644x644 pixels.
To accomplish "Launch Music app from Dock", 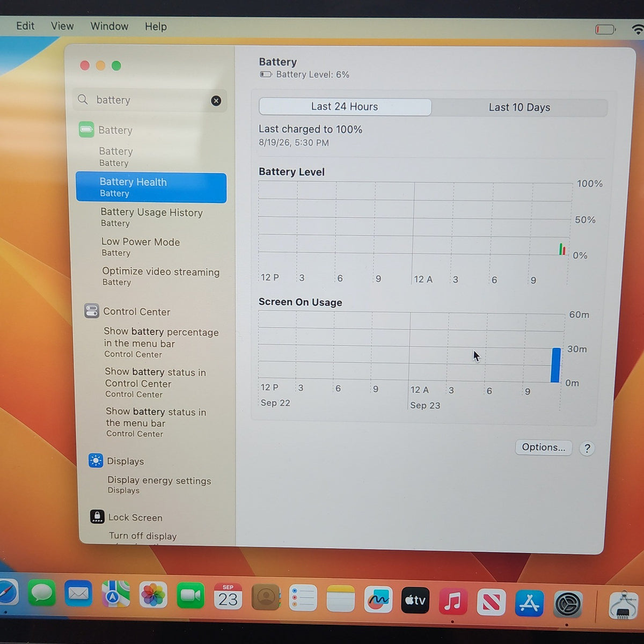I will [452, 601].
